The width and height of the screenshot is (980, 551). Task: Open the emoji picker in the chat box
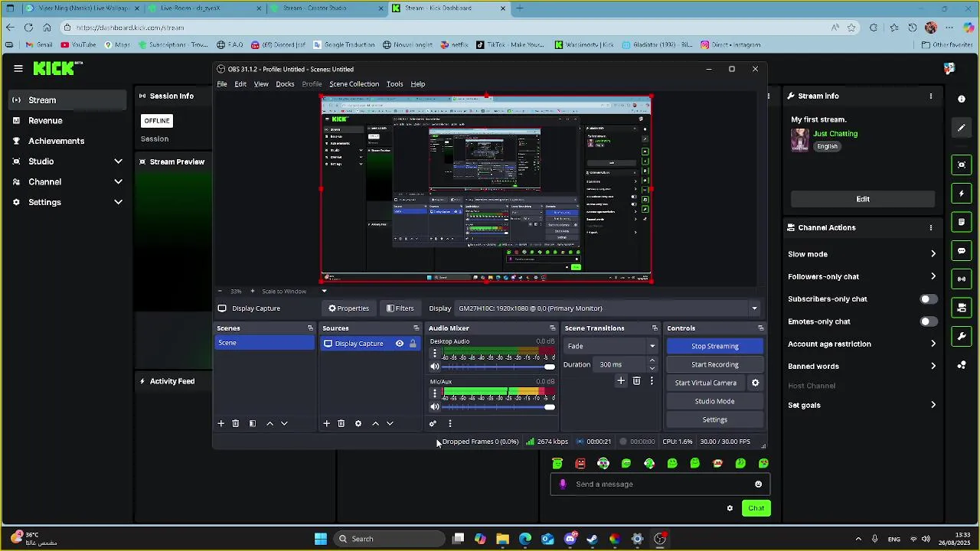758,484
